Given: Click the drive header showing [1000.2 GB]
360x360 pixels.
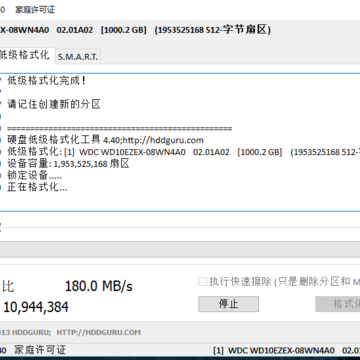Looking at the screenshot, I should tap(124, 30).
